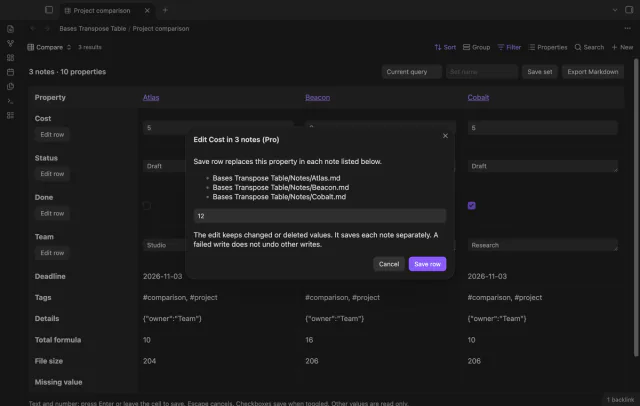
Task: Click the Missing value row label
Action: click(x=58, y=382)
